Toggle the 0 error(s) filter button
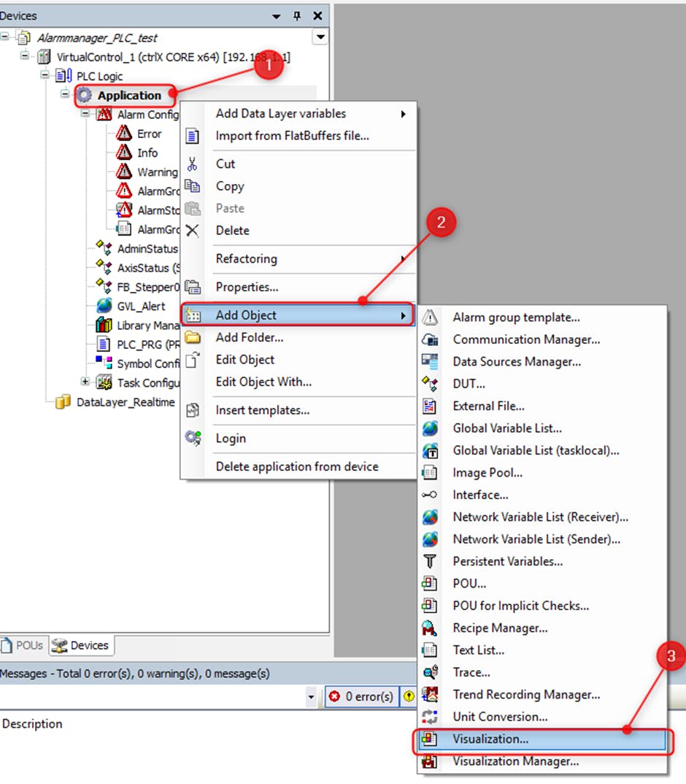Image resolution: width=686 pixels, height=784 pixels. [x=361, y=696]
